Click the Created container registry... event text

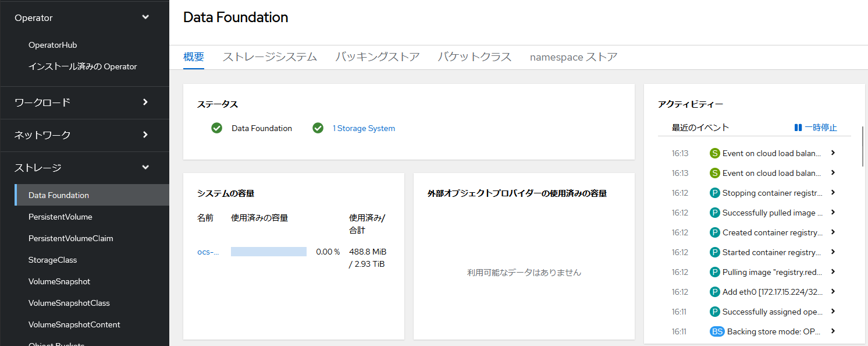point(773,232)
